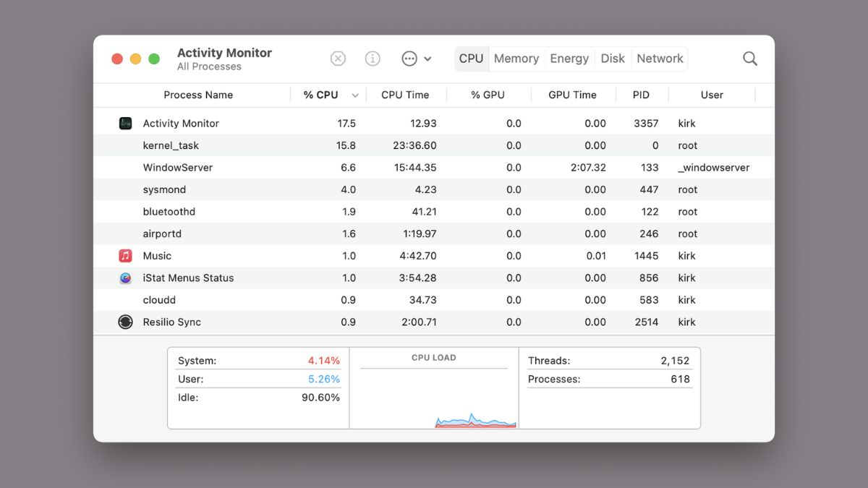868x488 pixels.
Task: Click the Threads count 2,152
Action: [675, 360]
